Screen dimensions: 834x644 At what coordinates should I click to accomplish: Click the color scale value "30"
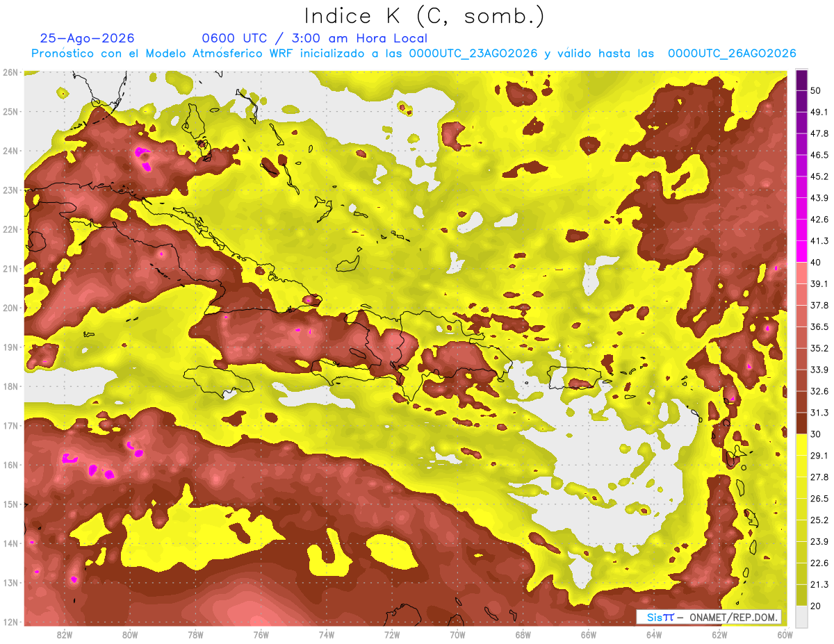[817, 434]
